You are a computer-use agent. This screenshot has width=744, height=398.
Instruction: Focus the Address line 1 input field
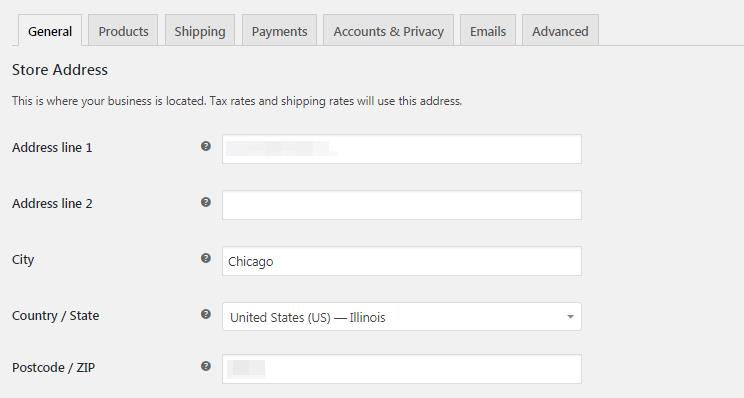(x=402, y=149)
